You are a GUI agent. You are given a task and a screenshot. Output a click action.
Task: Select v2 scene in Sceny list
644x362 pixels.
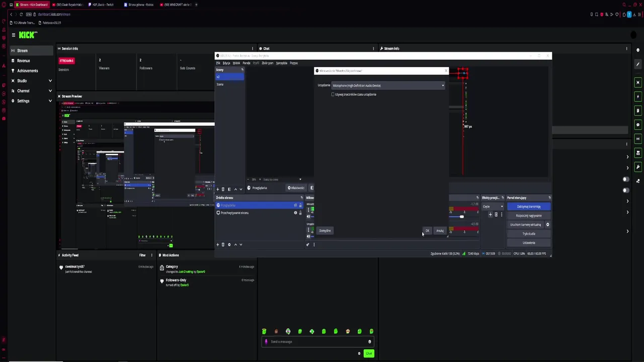pyautogui.click(x=230, y=77)
